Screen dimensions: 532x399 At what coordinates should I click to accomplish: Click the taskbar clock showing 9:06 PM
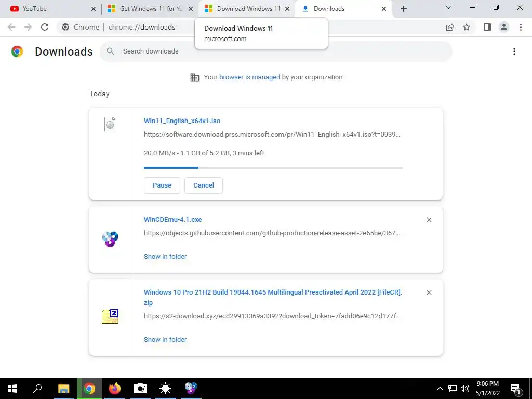point(487,389)
